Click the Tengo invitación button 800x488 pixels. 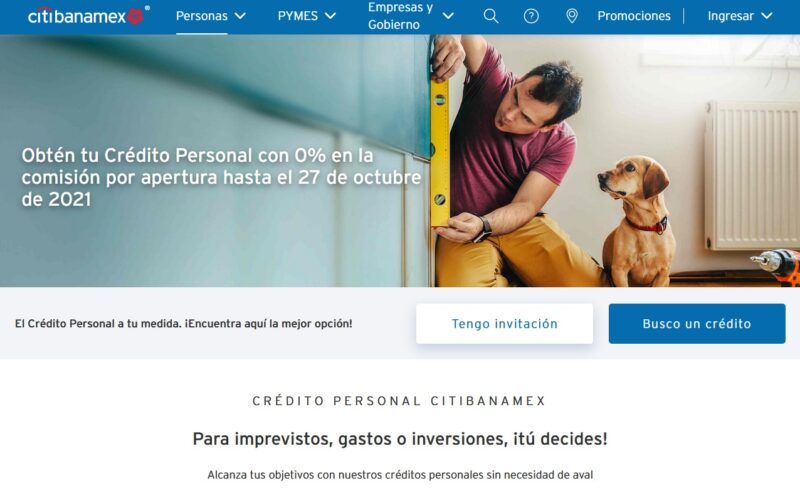click(504, 324)
